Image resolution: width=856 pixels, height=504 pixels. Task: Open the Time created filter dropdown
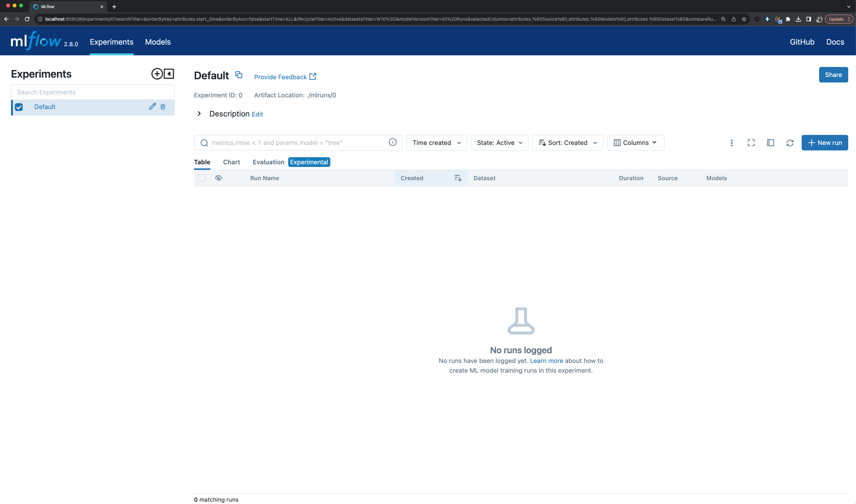tap(436, 143)
